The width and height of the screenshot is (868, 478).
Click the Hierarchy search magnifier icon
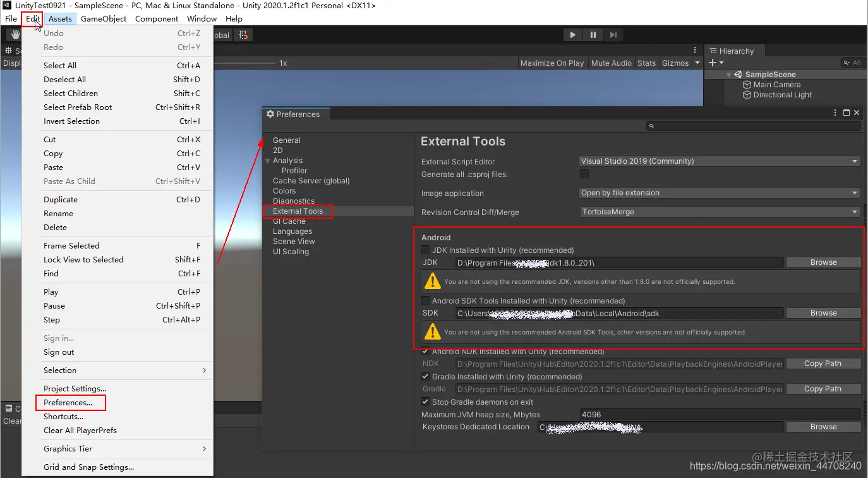point(847,63)
